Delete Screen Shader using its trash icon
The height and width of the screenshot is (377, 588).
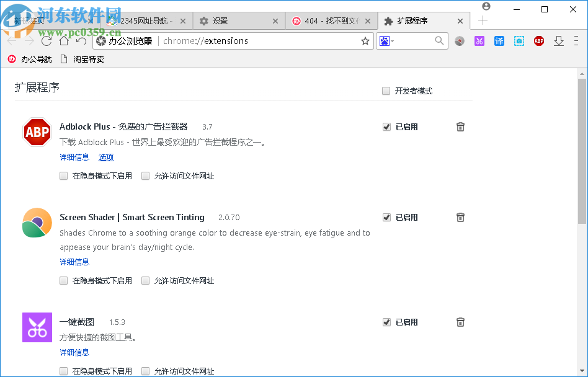(460, 217)
